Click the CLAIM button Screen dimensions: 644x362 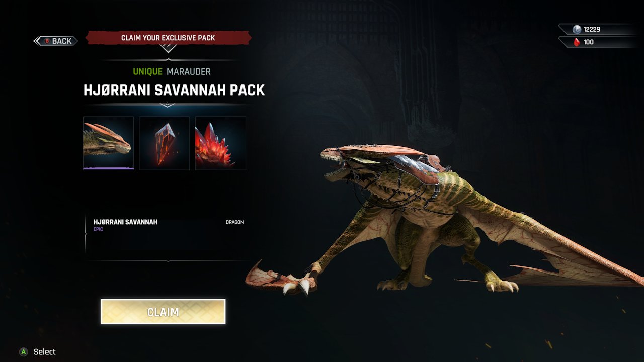point(163,312)
